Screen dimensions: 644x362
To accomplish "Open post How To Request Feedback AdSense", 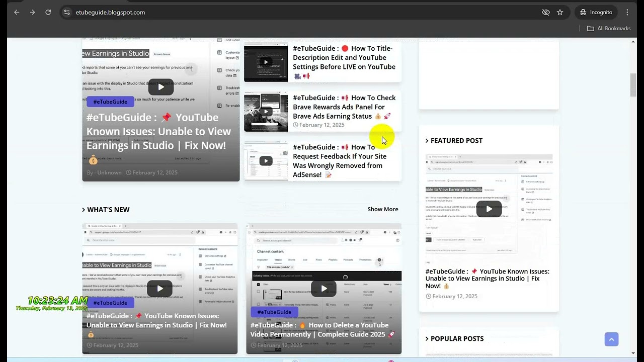I will click(340, 161).
